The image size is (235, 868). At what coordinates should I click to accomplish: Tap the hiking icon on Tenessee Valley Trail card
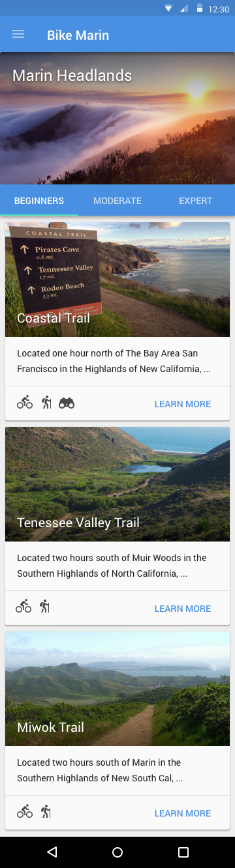point(44,607)
